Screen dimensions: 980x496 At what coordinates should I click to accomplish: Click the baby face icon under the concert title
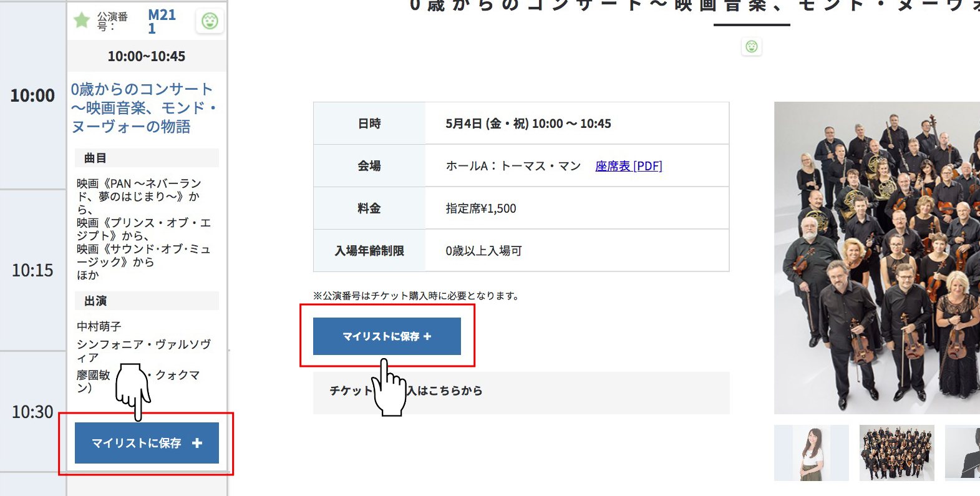pos(752,46)
